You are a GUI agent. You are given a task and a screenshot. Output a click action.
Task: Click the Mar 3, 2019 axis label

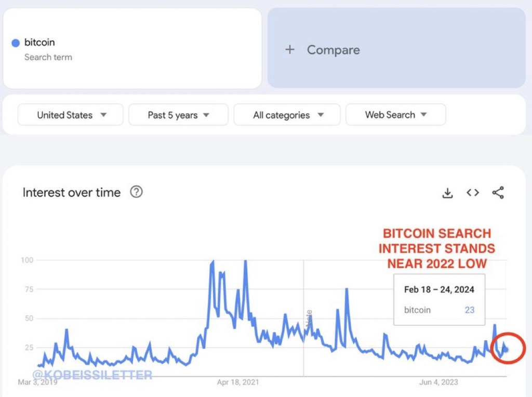[x=38, y=382]
